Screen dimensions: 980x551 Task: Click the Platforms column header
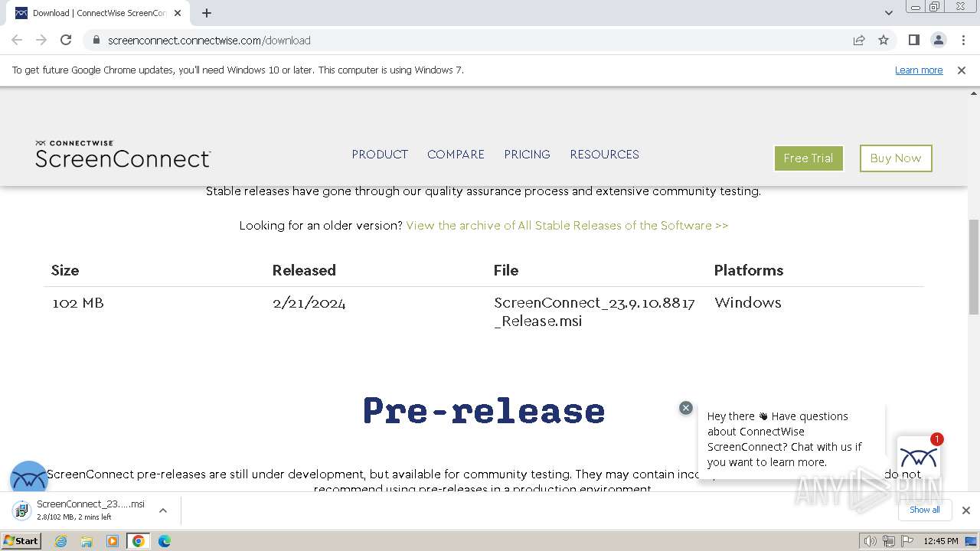pos(749,270)
